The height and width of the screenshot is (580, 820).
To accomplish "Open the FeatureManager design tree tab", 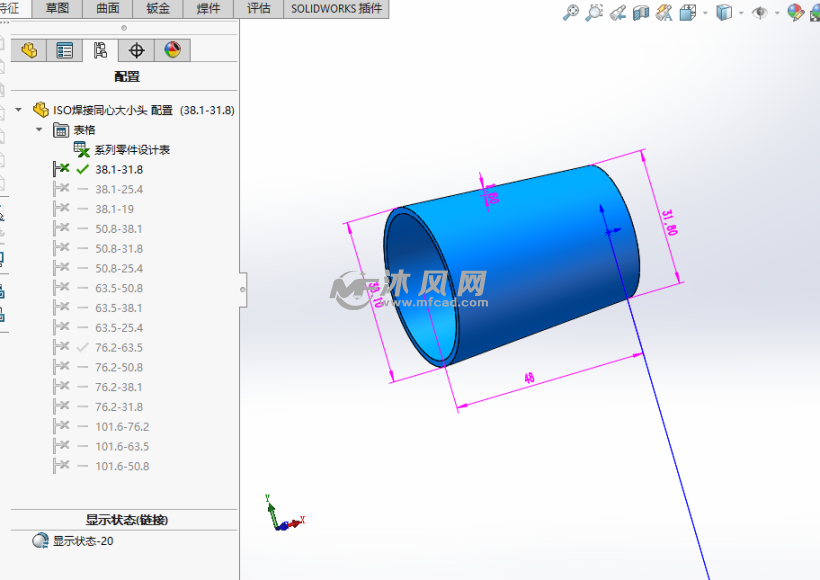I will click(x=29, y=50).
